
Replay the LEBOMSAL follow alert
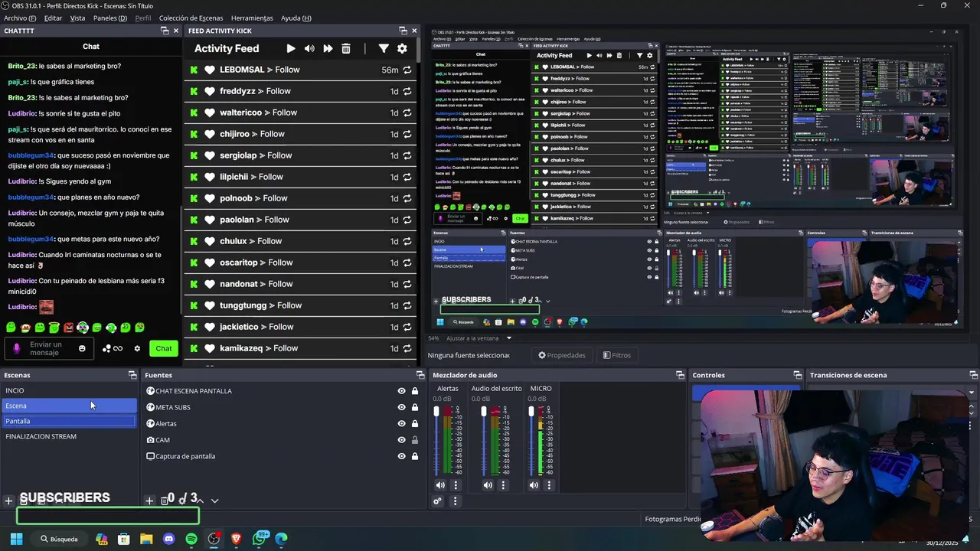407,70
